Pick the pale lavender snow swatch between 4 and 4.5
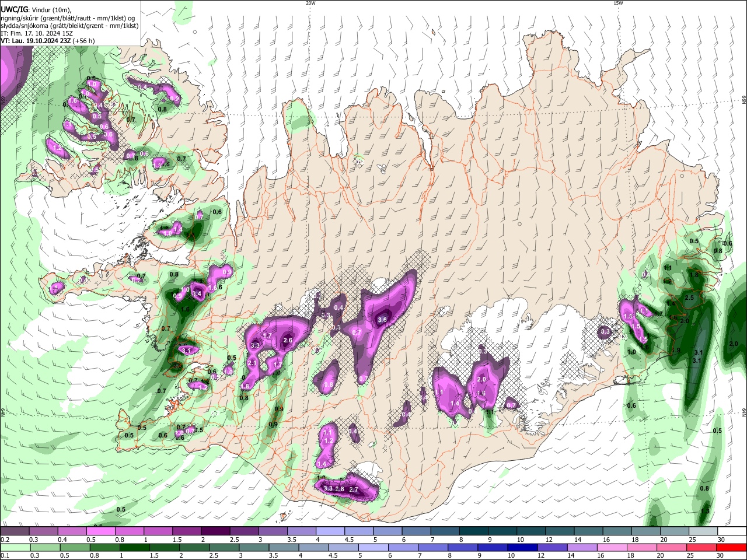 tap(330, 531)
